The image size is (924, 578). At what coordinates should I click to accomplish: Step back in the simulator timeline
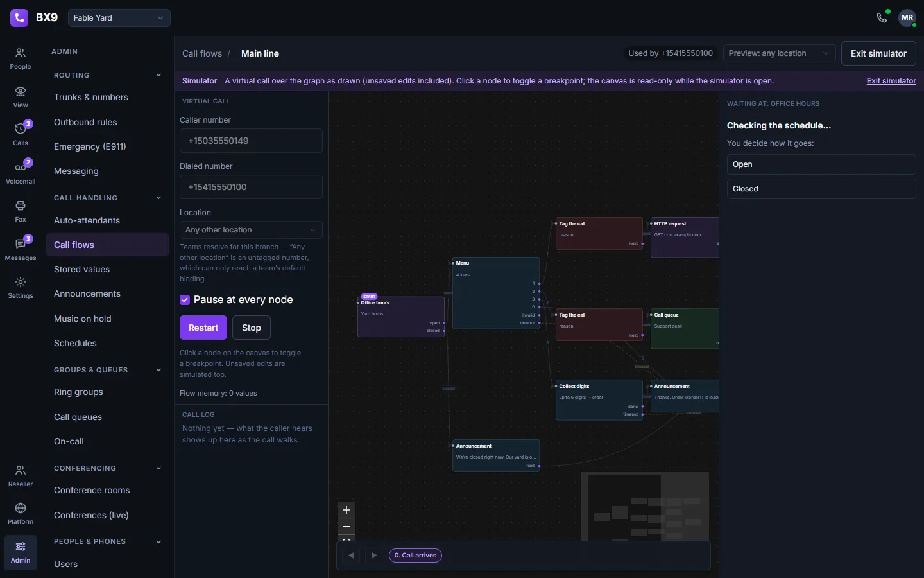click(351, 556)
